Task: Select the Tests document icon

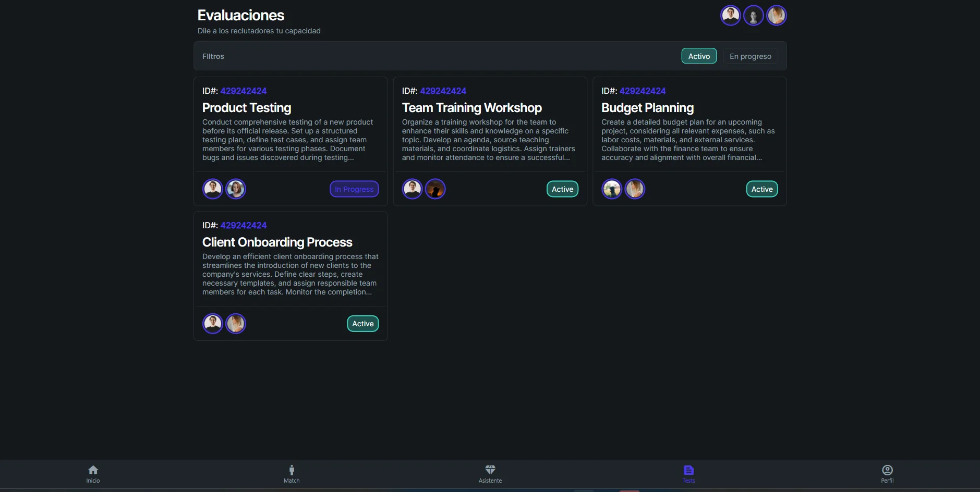Action: [688, 470]
